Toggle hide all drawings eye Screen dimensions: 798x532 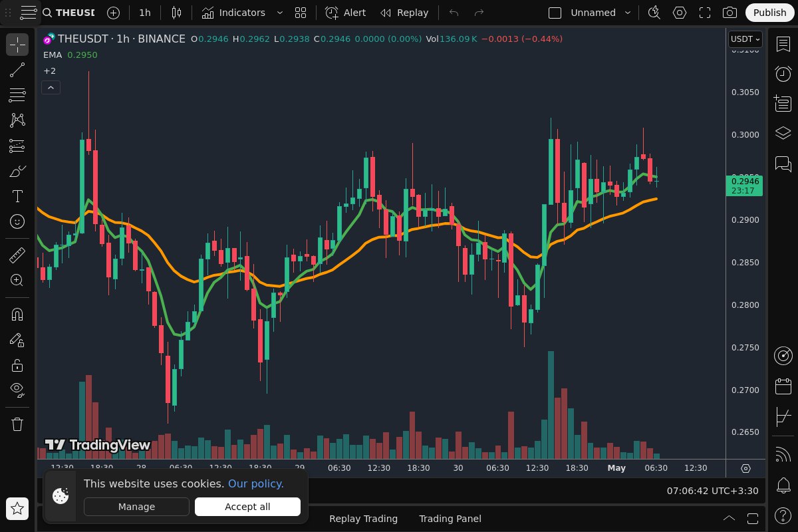point(17,390)
